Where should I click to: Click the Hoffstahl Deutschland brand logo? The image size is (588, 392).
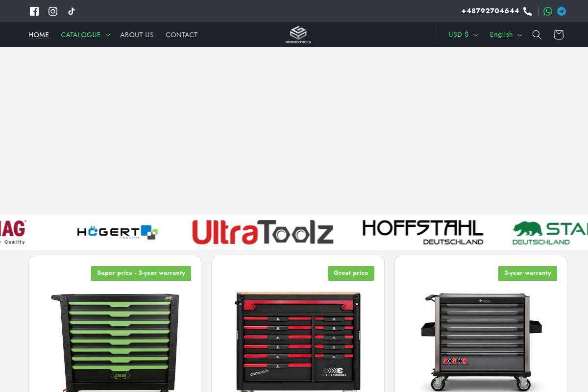423,232
